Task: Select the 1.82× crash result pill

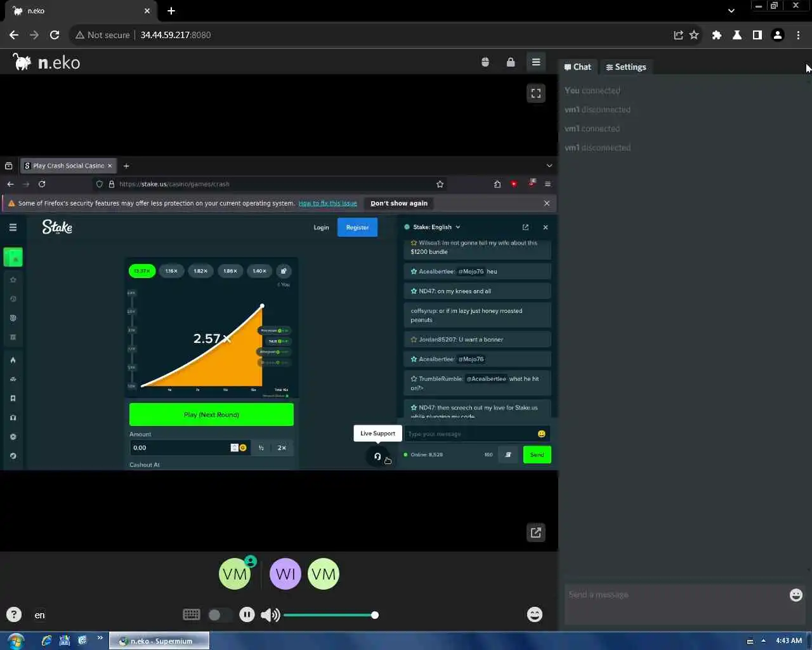Action: point(200,271)
